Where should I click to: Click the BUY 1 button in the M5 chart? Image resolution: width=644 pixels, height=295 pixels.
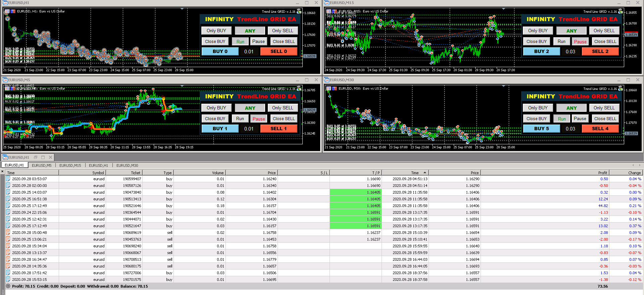pyautogui.click(x=220, y=129)
